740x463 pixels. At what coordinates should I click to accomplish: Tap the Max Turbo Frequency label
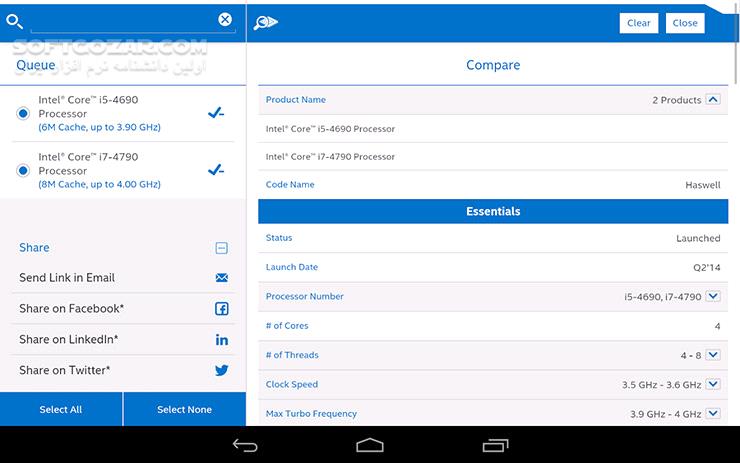click(x=311, y=413)
